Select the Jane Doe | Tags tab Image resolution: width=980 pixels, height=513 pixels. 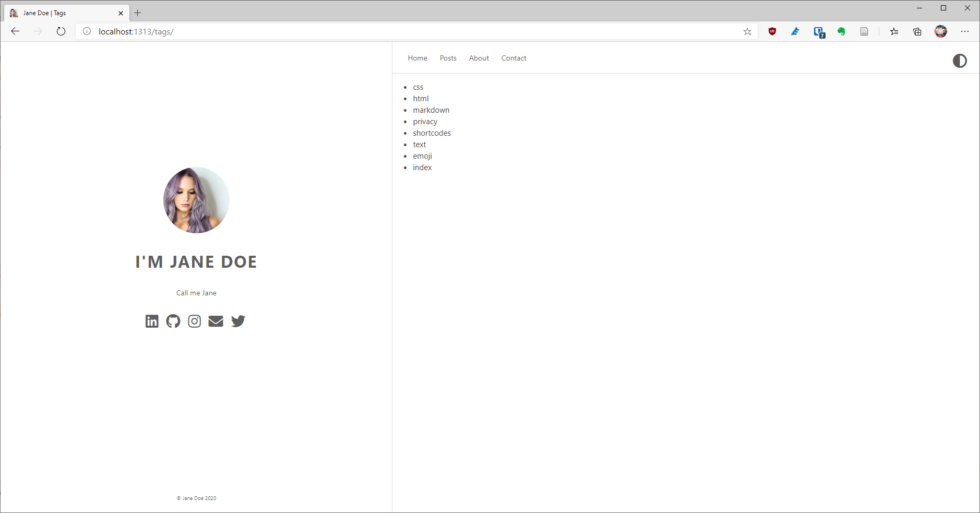coord(67,13)
